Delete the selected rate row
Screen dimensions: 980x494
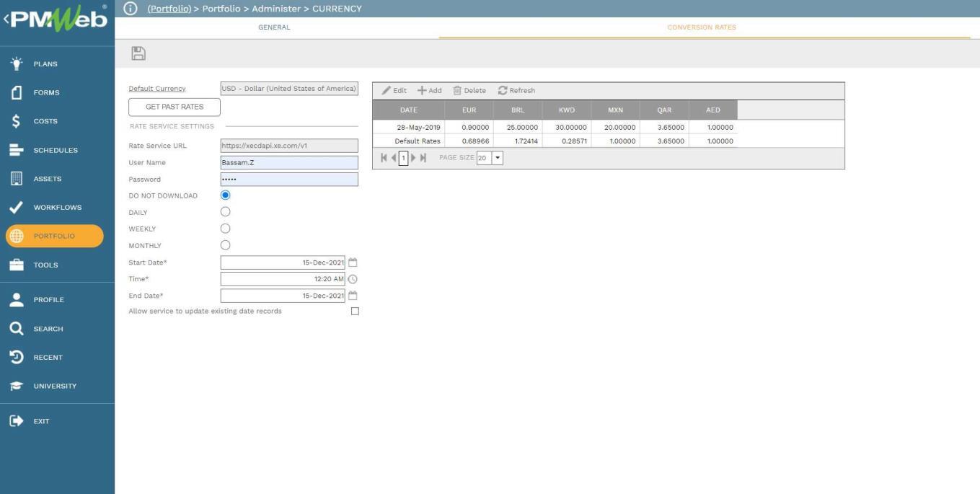[x=469, y=91]
